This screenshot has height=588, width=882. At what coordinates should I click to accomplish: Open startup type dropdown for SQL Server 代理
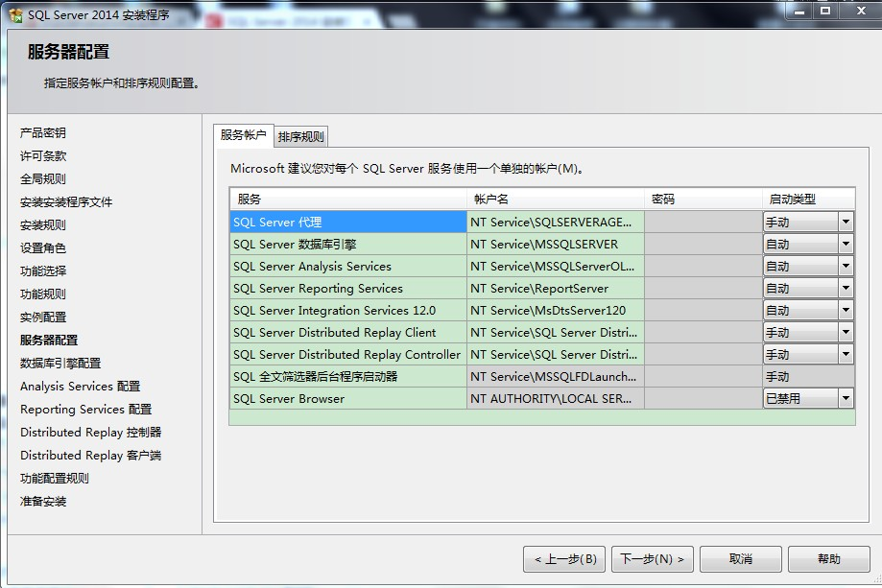[846, 222]
